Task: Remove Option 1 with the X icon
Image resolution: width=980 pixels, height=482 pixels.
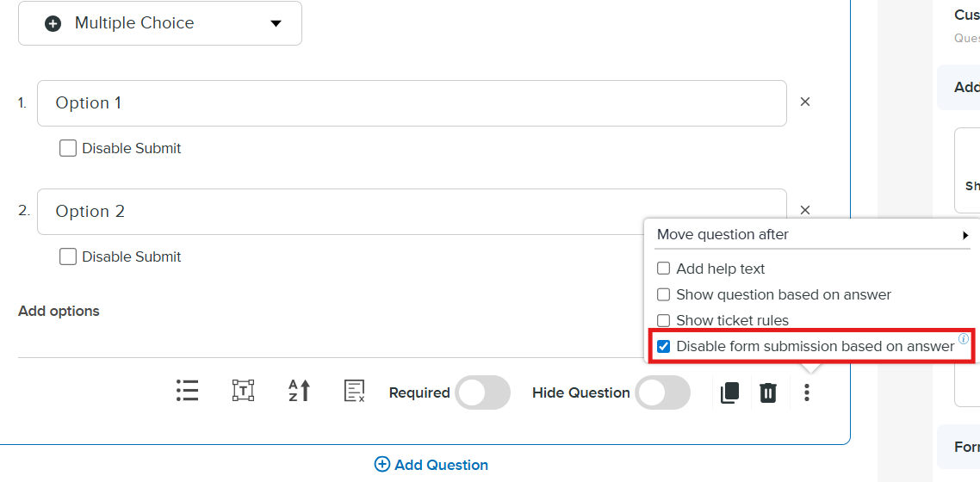Action: (x=805, y=102)
